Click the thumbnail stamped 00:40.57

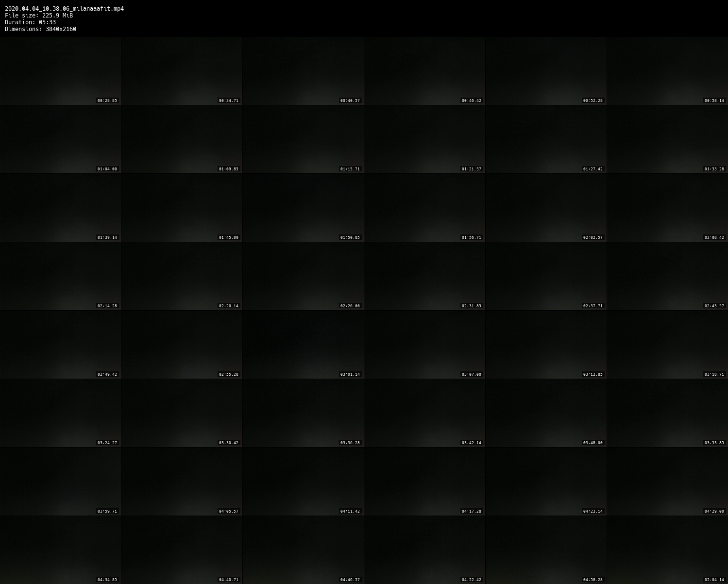303,71
